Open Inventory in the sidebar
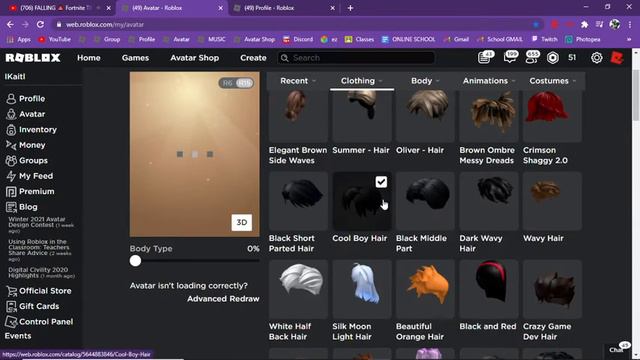Screen dimensions: 640x360 tap(31, 130)
